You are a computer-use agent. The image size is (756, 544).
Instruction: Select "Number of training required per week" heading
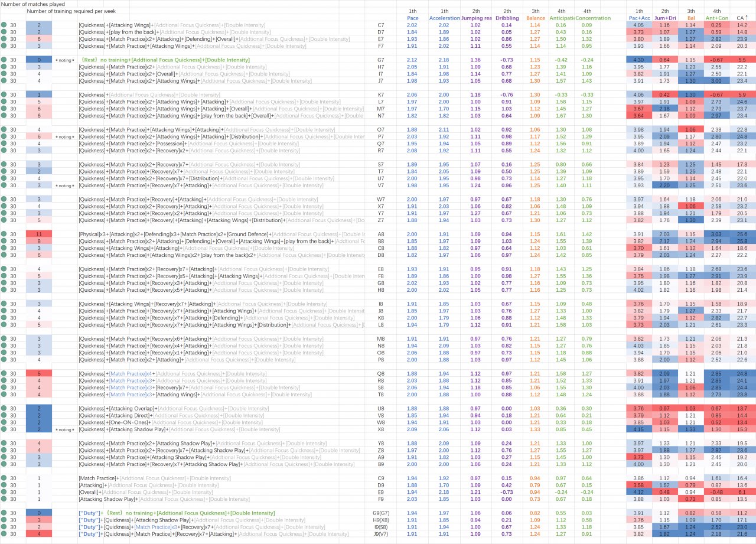(x=71, y=11)
